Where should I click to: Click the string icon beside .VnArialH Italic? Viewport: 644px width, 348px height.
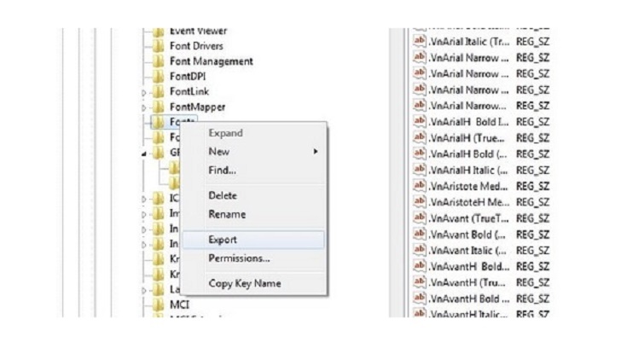(x=419, y=170)
